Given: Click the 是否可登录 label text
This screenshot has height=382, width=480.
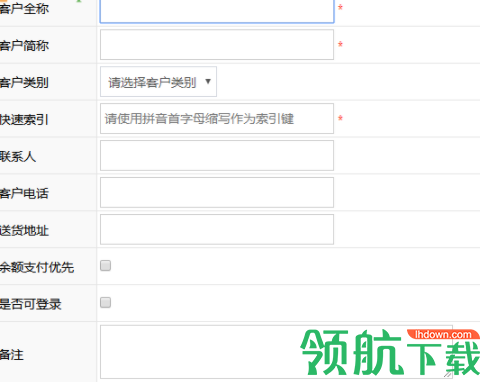Looking at the screenshot, I should (x=31, y=304).
